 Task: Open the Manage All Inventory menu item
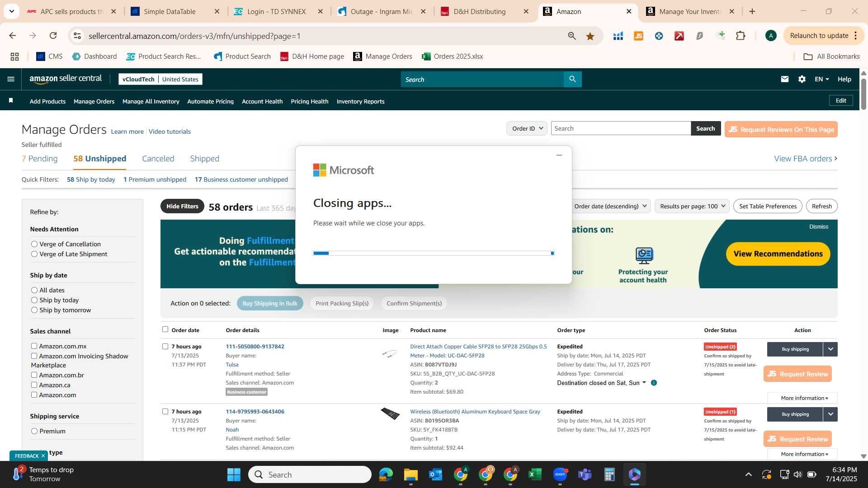(151, 101)
